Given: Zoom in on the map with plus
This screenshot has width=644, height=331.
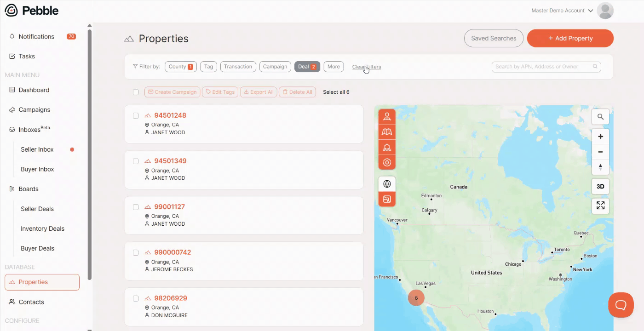Looking at the screenshot, I should [600, 137].
